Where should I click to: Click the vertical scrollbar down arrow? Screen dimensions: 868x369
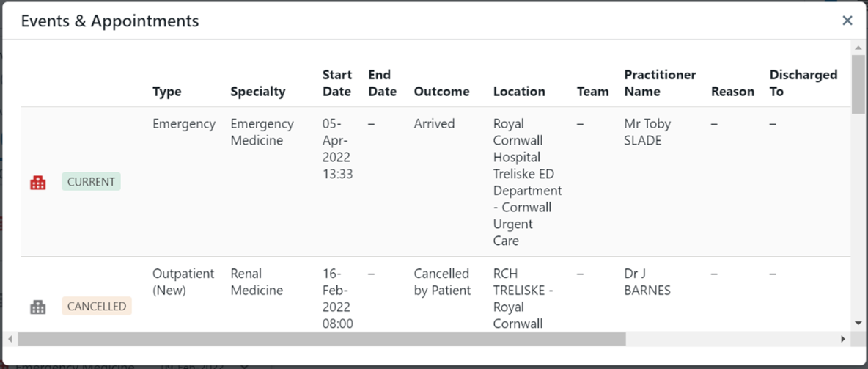click(858, 323)
